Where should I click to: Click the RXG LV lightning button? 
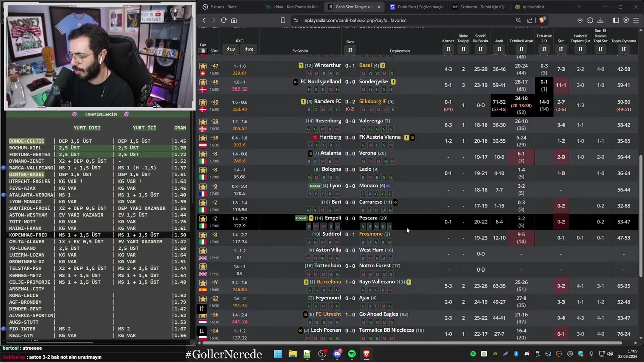[x=231, y=49]
